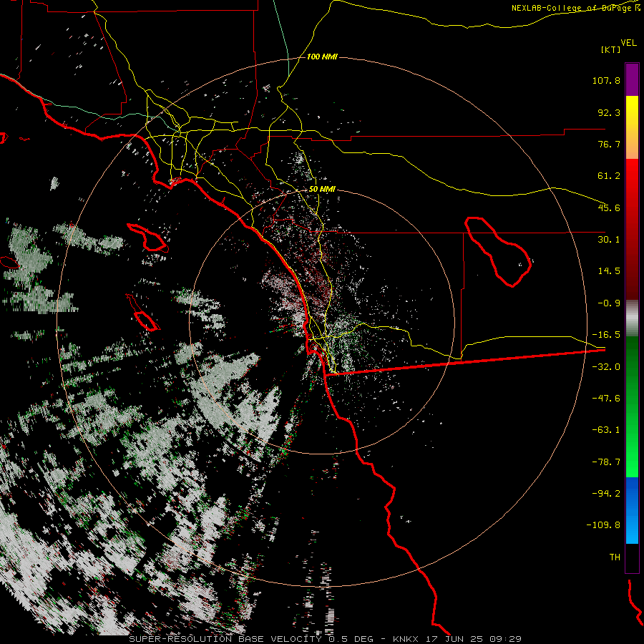Pick the black TH segment of the color bar
This screenshot has width=644, height=644.
point(632,558)
